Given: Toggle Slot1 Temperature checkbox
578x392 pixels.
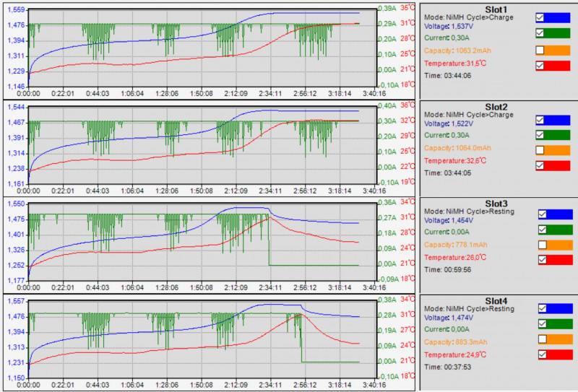Looking at the screenshot, I should click(540, 66).
